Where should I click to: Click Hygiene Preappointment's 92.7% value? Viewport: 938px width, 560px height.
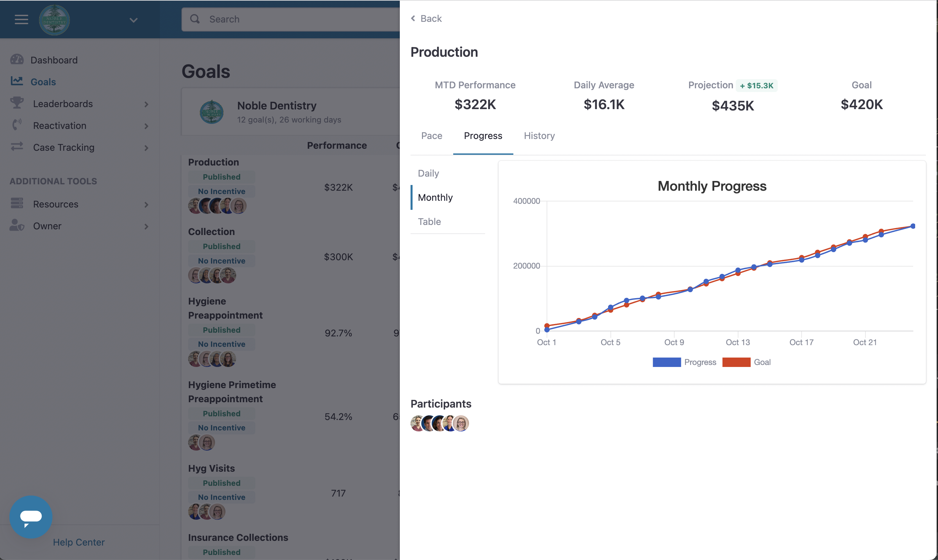(338, 333)
